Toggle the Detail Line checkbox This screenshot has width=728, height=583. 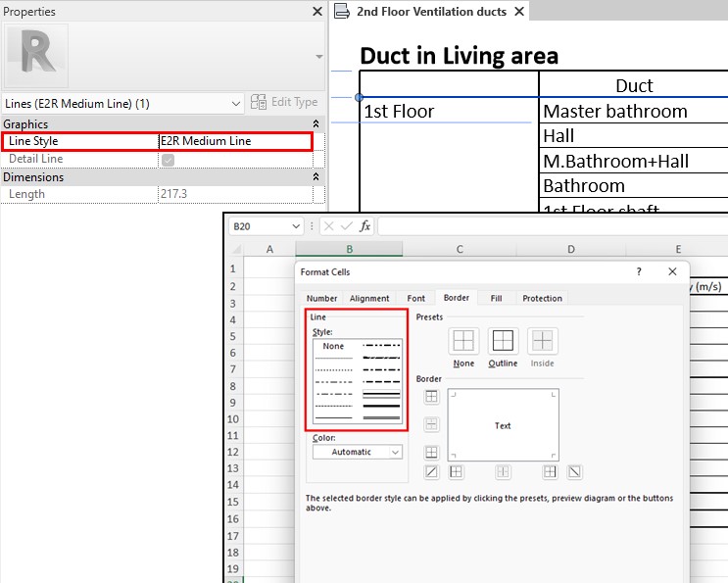pyautogui.click(x=168, y=159)
